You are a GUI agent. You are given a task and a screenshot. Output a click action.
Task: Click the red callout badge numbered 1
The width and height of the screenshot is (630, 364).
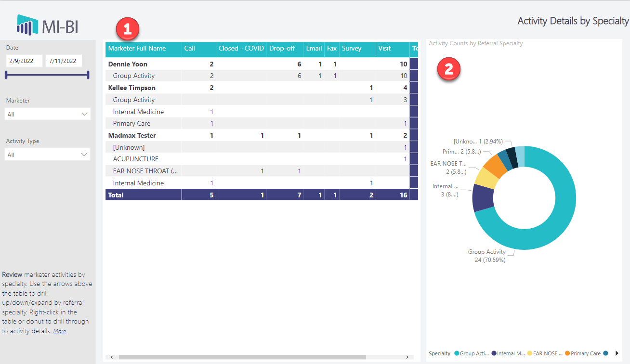point(127,29)
